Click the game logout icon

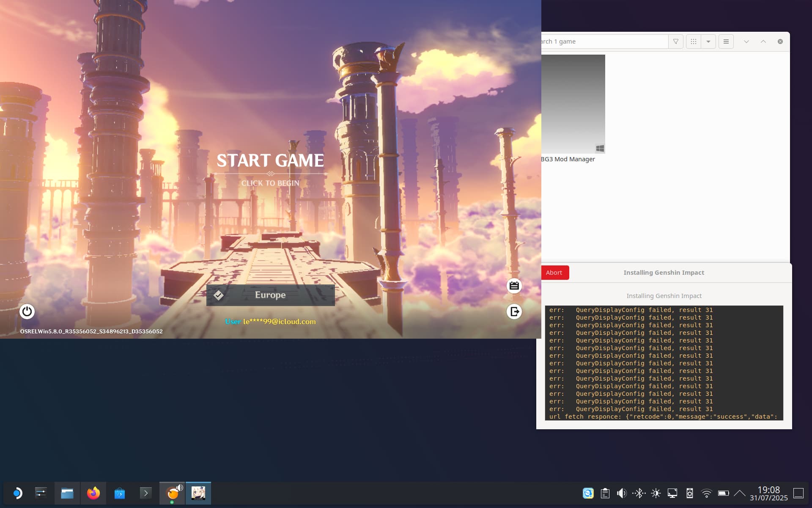click(514, 312)
